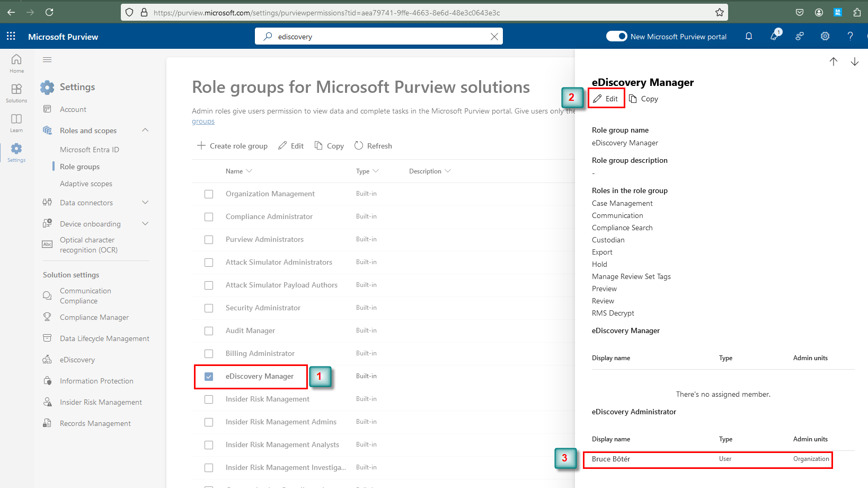Select Role groups in sidebar
Image resolution: width=868 pixels, height=488 pixels.
pos(79,167)
